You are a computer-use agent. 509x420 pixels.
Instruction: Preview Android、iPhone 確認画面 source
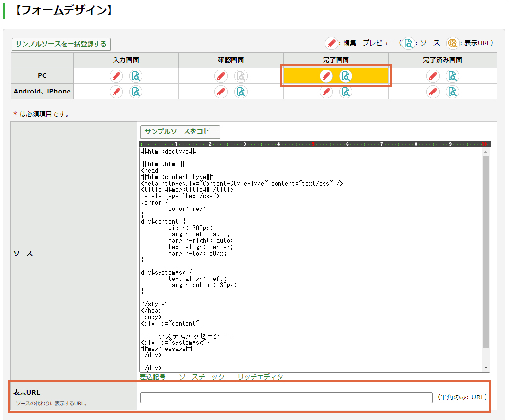click(241, 92)
